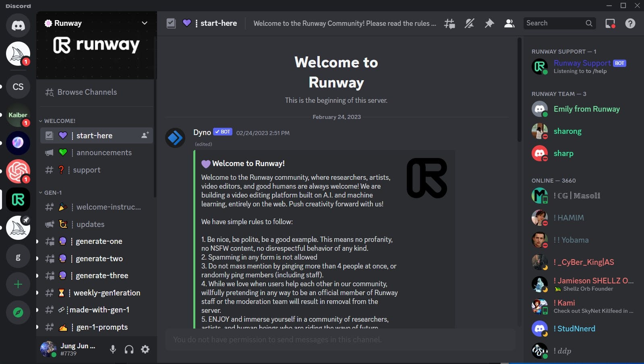Screen dimensions: 644x364
Task: Open the inbox icon
Action: pos(610,23)
